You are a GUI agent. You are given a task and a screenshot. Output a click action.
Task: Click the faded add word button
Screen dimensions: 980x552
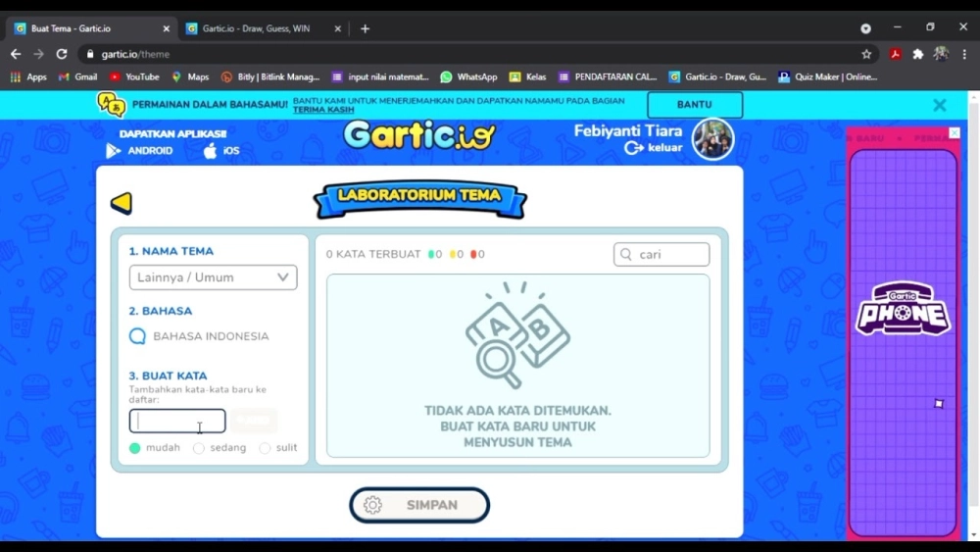[x=254, y=420]
